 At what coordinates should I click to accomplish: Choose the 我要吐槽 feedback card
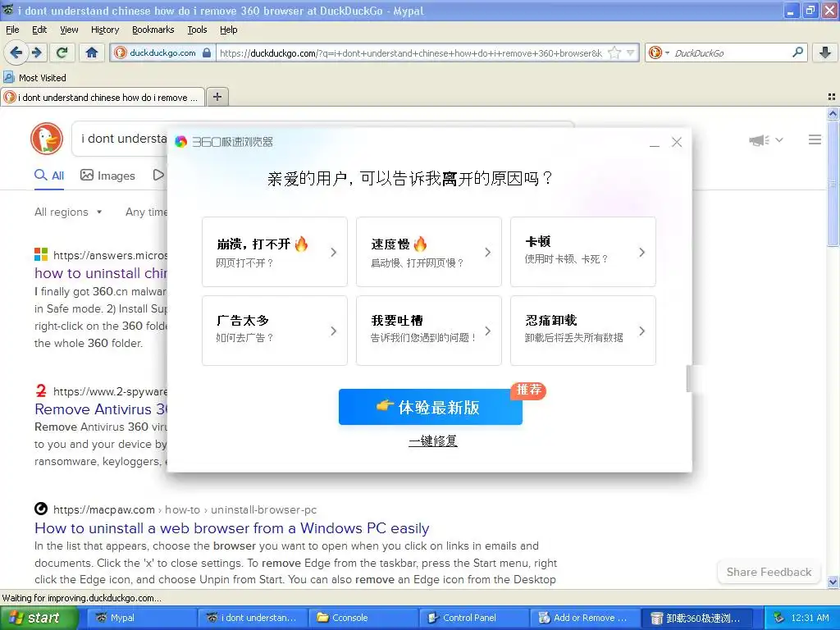(428, 331)
